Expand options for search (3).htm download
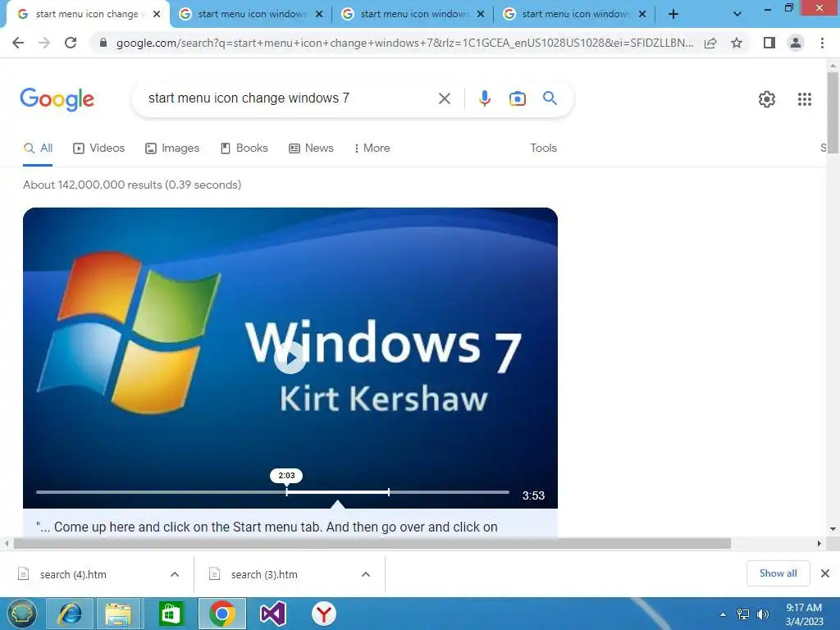Viewport: 840px width, 630px height. point(366,574)
